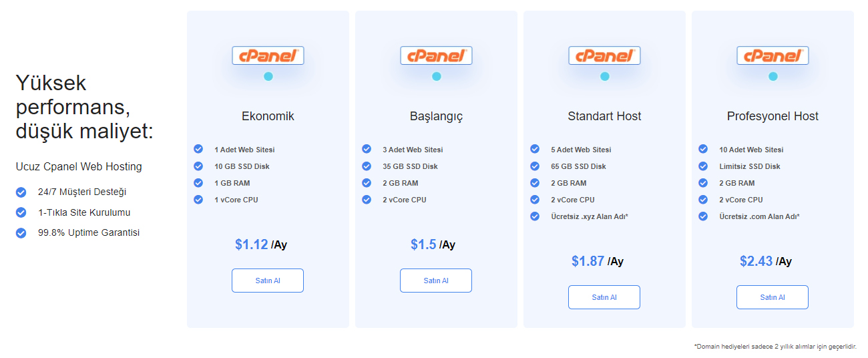This screenshot has height=358, width=868.
Task: Click the domain gift footnote text
Action: click(x=775, y=347)
